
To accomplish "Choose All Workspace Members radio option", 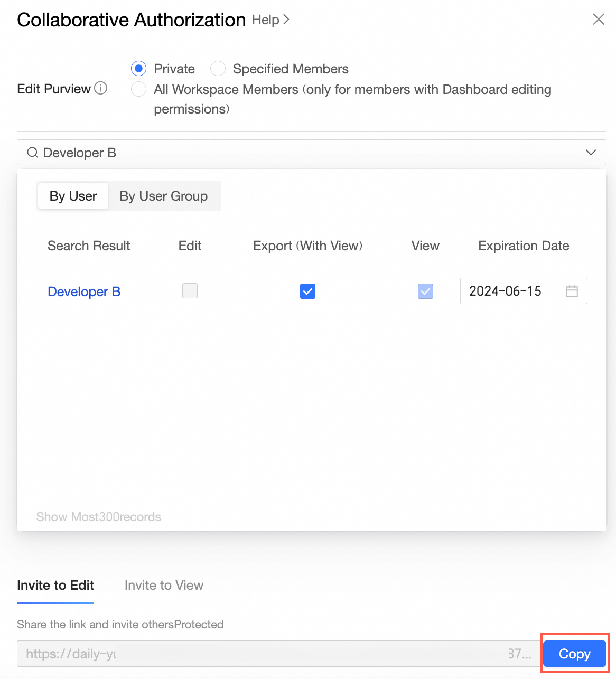I will (x=139, y=89).
